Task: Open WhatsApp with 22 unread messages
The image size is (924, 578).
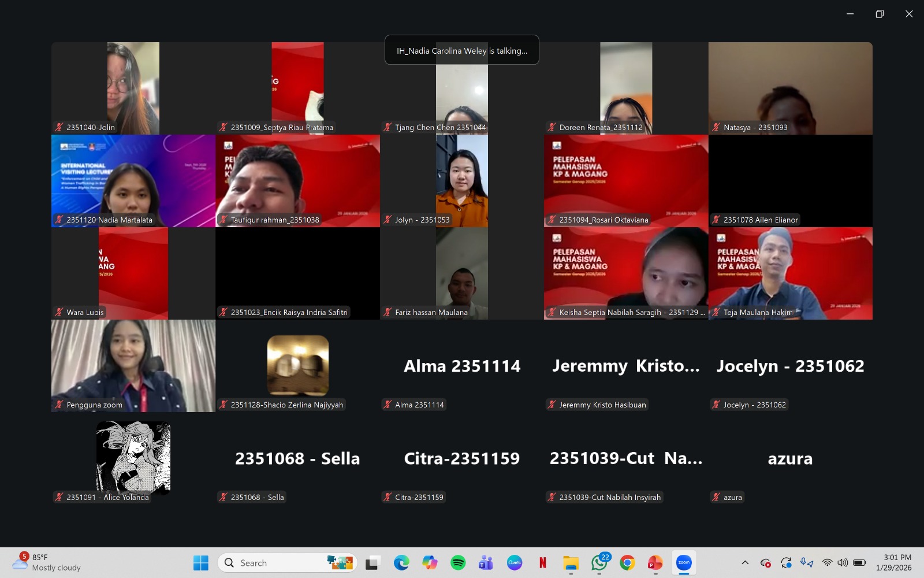Action: tap(599, 563)
